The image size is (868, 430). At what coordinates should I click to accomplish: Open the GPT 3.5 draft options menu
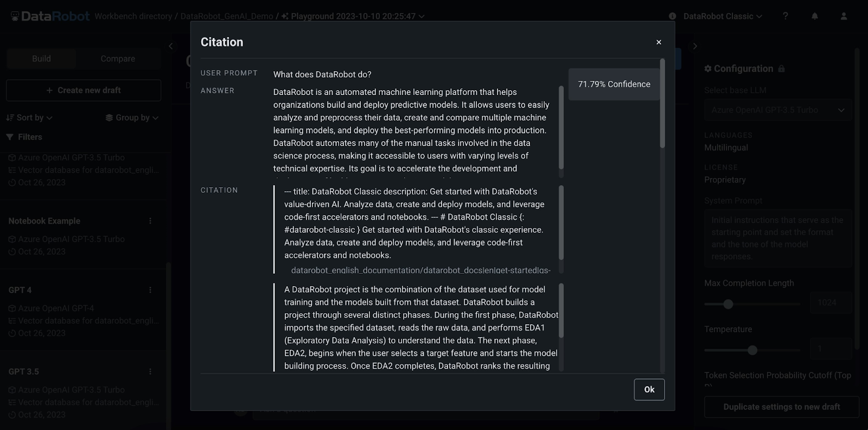click(x=150, y=371)
